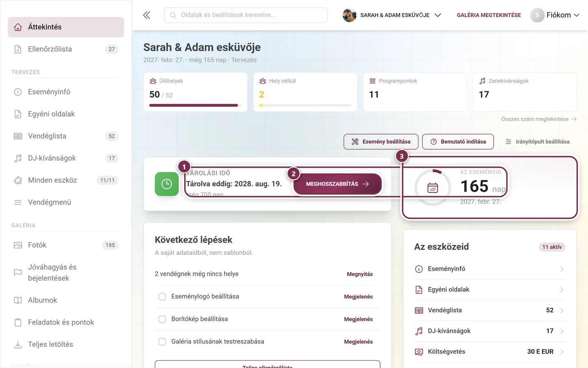Click the Ülőhelyek progress bar
The height and width of the screenshot is (368, 588).
(195, 105)
